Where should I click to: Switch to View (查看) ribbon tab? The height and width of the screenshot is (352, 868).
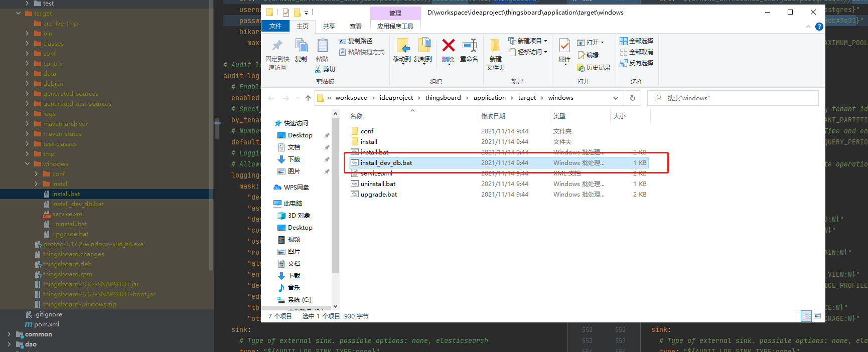tap(356, 27)
